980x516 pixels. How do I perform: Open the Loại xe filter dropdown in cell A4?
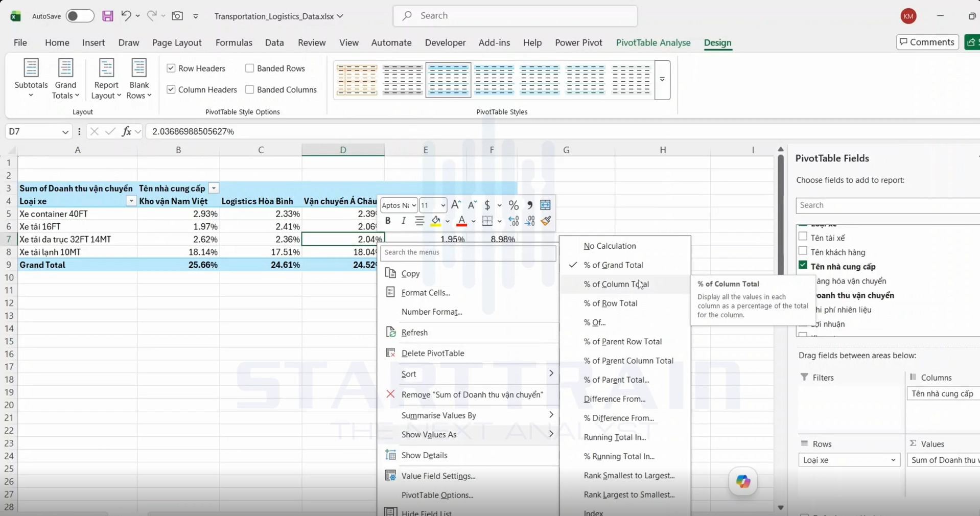131,201
